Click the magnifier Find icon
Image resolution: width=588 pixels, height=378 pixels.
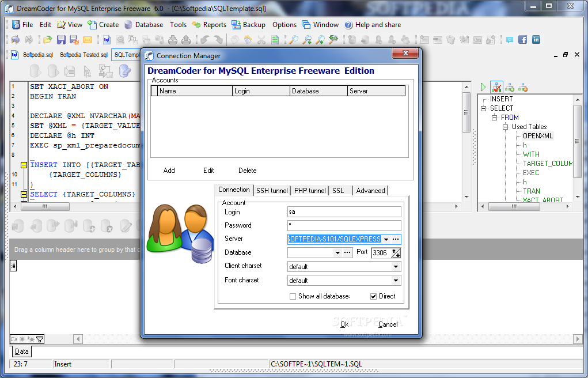point(294,39)
